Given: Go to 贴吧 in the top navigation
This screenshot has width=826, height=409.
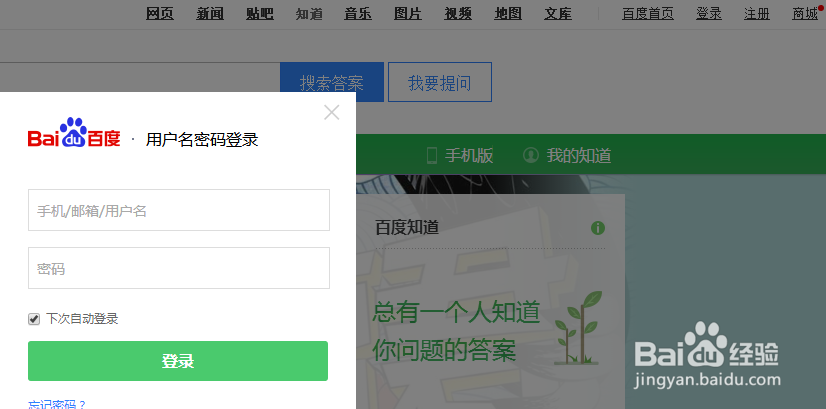Looking at the screenshot, I should click(x=260, y=14).
